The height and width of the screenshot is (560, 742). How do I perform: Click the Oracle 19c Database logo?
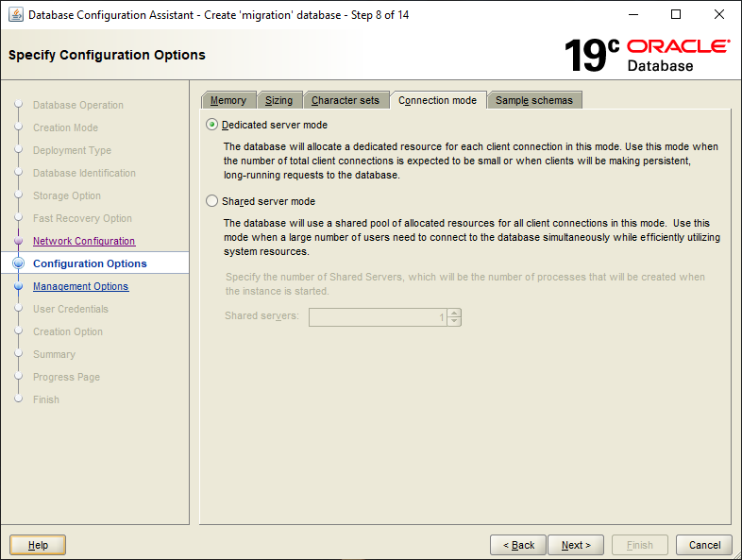tap(647, 56)
